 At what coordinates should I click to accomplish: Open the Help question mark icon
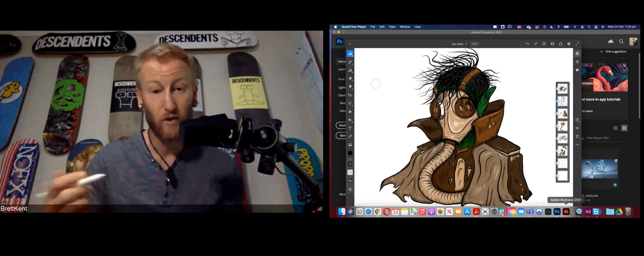coord(544,44)
